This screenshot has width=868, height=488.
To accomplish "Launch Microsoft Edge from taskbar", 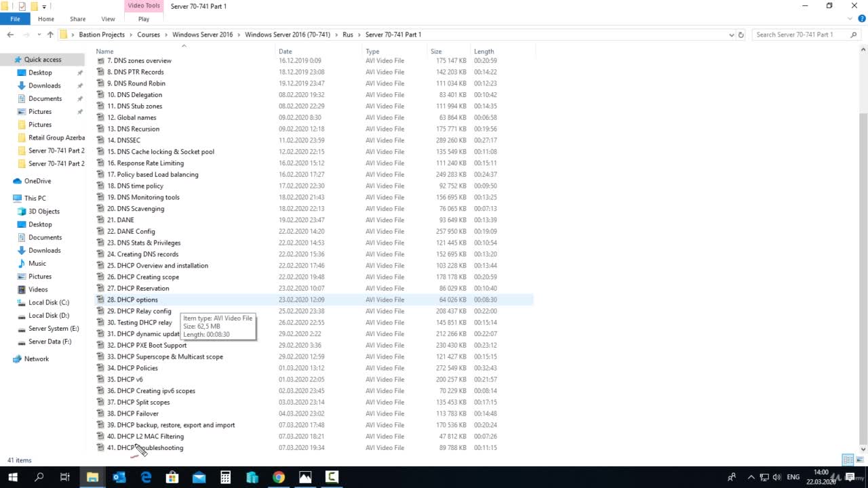I will 146,477.
